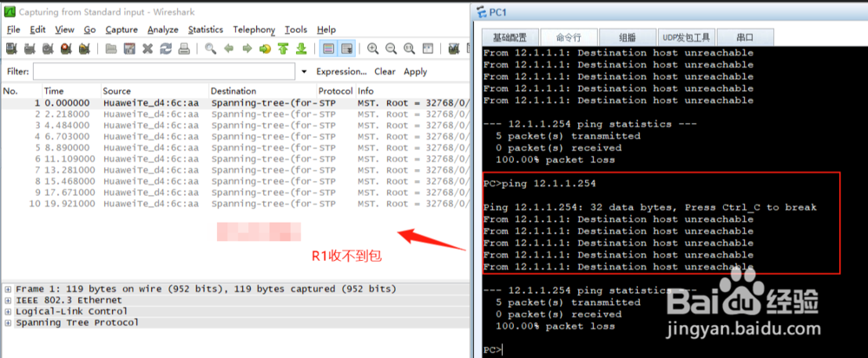
Task: Toggle packet list colorize button
Action: coord(328,49)
